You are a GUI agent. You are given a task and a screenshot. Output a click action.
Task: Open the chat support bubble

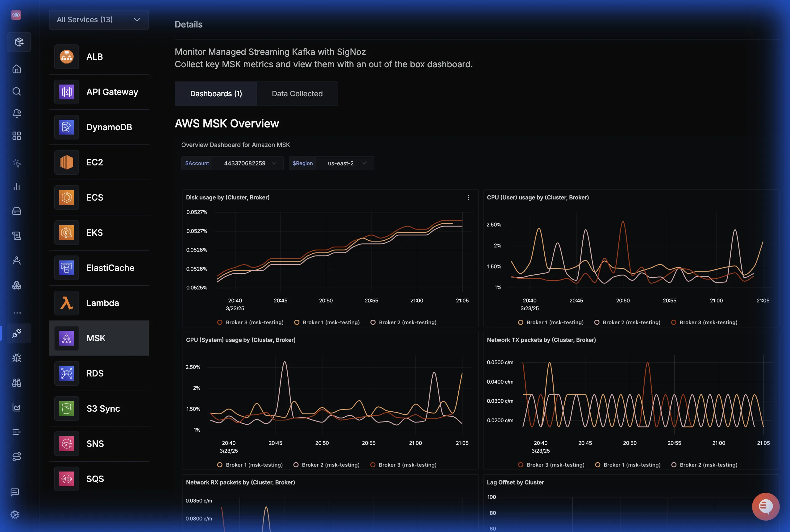point(766,506)
